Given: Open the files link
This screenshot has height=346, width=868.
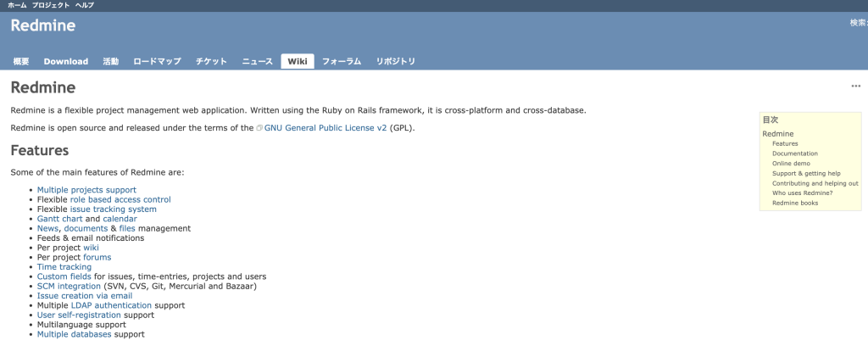Looking at the screenshot, I should [x=127, y=228].
